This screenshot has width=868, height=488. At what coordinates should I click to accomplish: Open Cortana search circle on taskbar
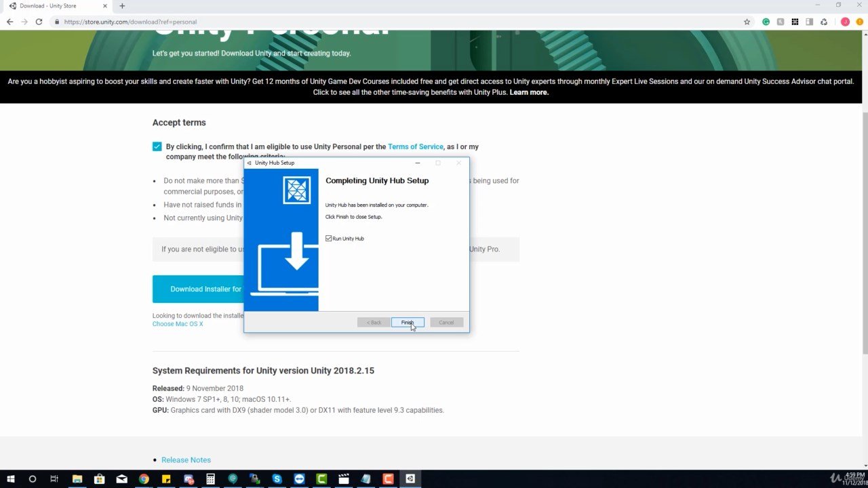[x=32, y=479]
